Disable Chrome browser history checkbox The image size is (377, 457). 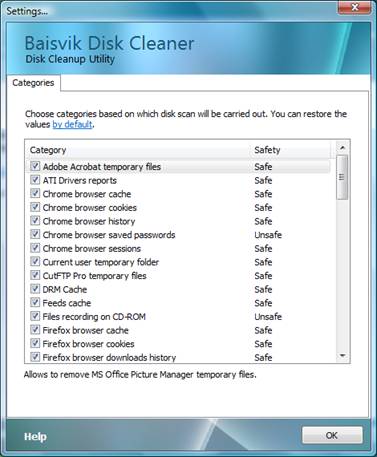click(x=35, y=221)
